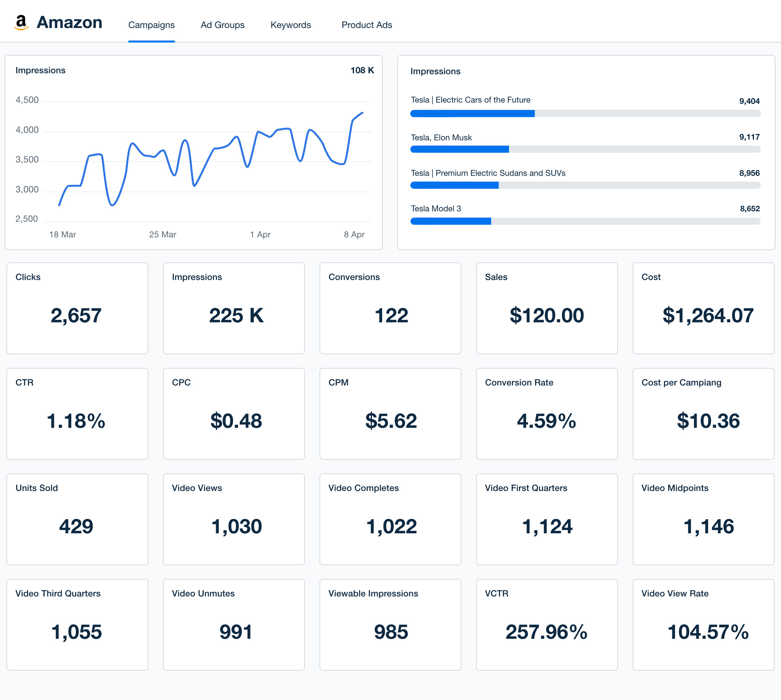Click the 25 Mar axis label

(163, 235)
